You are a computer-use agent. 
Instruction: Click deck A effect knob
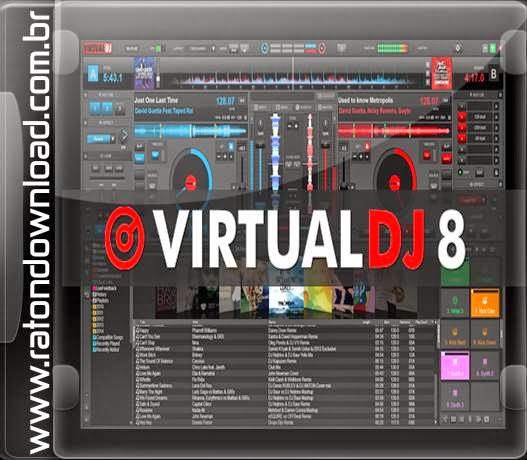point(124,136)
